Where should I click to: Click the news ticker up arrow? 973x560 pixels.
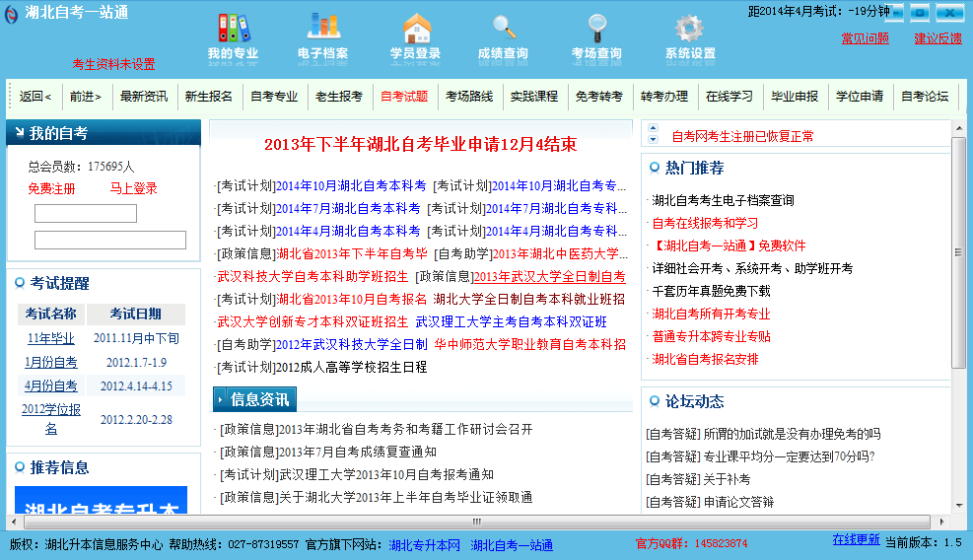pos(653,128)
